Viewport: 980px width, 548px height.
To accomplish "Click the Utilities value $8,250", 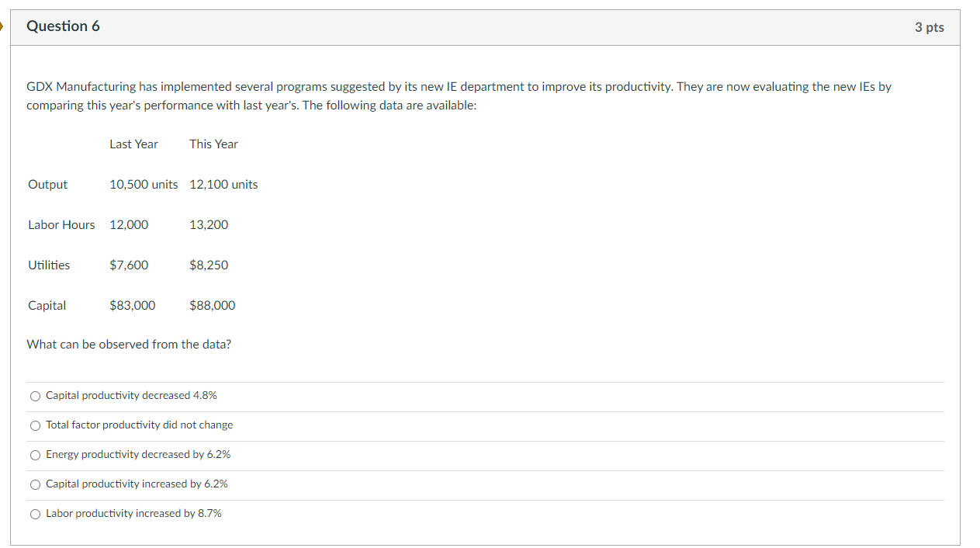I will tap(209, 265).
